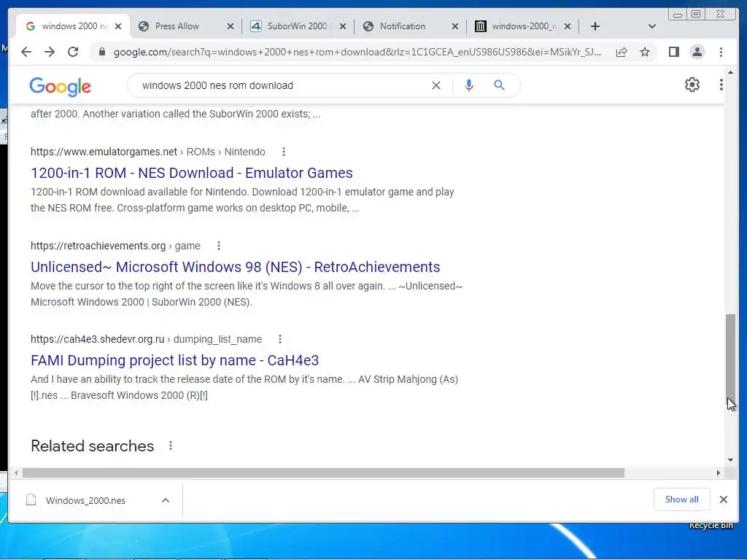
Task: Open the Windows_2000.nes file icon
Action: [31, 500]
